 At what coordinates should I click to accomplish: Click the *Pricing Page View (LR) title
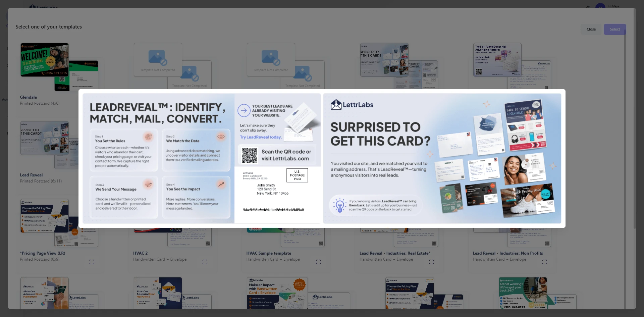click(43, 253)
